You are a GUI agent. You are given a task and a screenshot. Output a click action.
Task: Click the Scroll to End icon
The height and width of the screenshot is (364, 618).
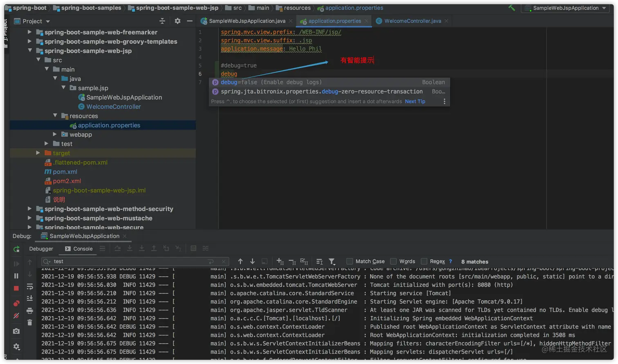point(30,298)
